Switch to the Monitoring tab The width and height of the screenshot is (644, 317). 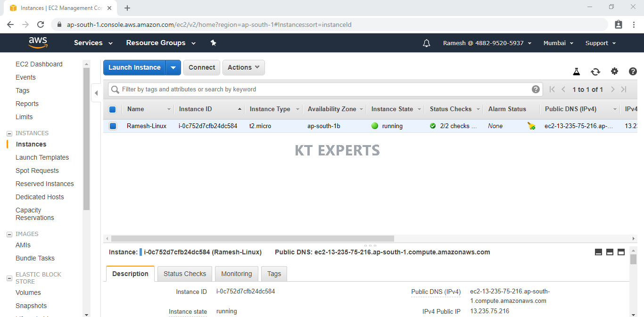(236, 274)
